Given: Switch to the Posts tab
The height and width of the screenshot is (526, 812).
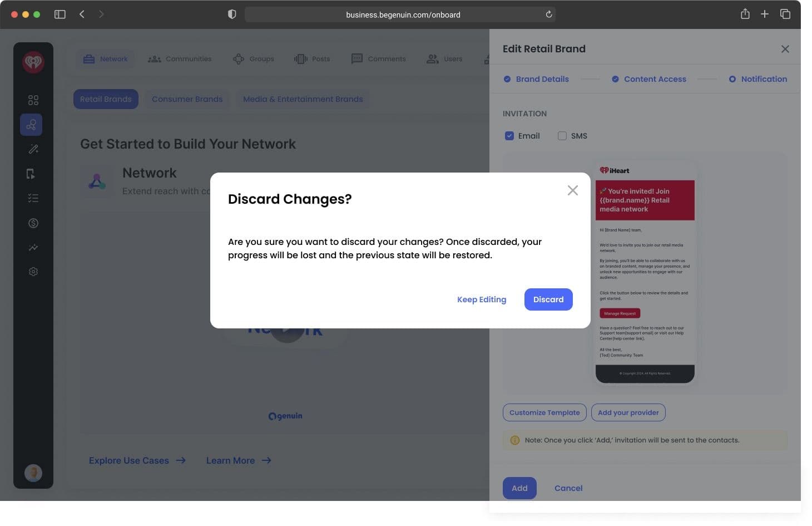Looking at the screenshot, I should (x=312, y=59).
